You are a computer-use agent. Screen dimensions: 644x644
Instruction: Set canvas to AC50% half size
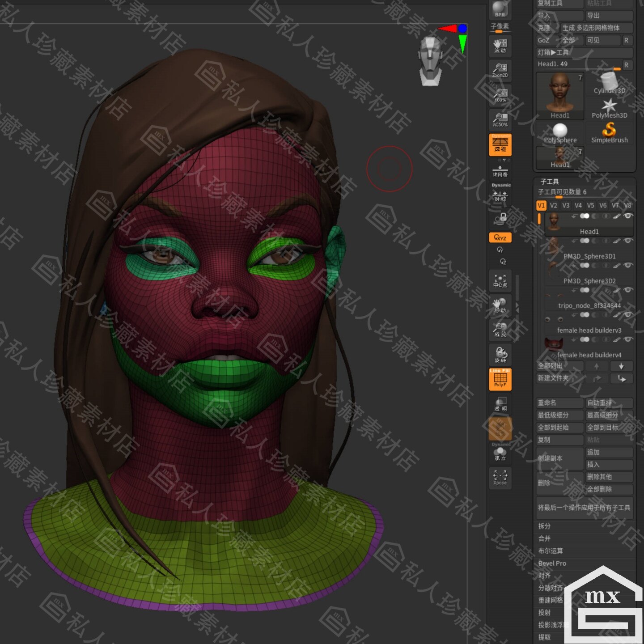[x=500, y=119]
